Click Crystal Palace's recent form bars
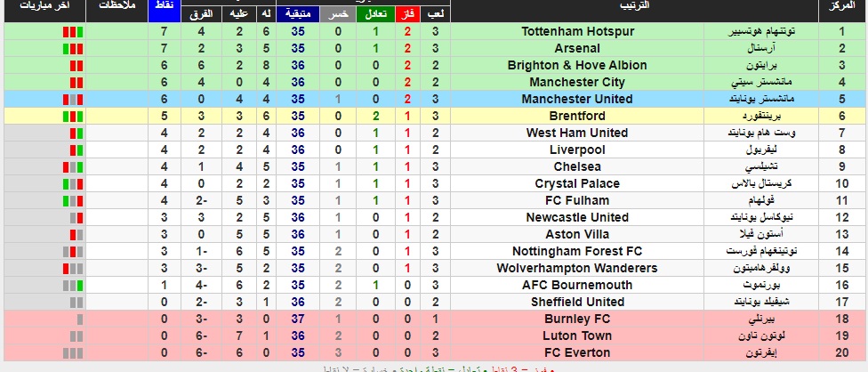 [x=73, y=184]
